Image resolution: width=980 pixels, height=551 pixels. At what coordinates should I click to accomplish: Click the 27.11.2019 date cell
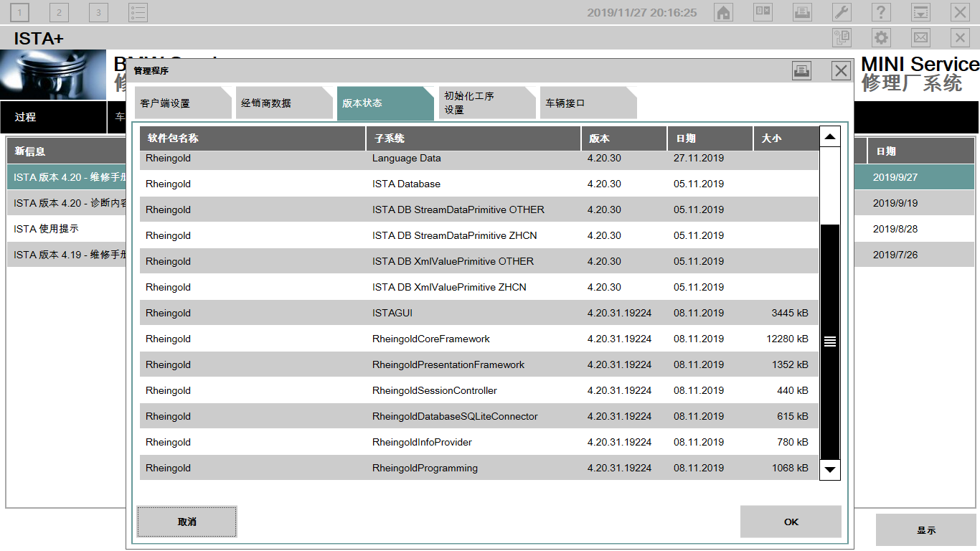(x=699, y=158)
